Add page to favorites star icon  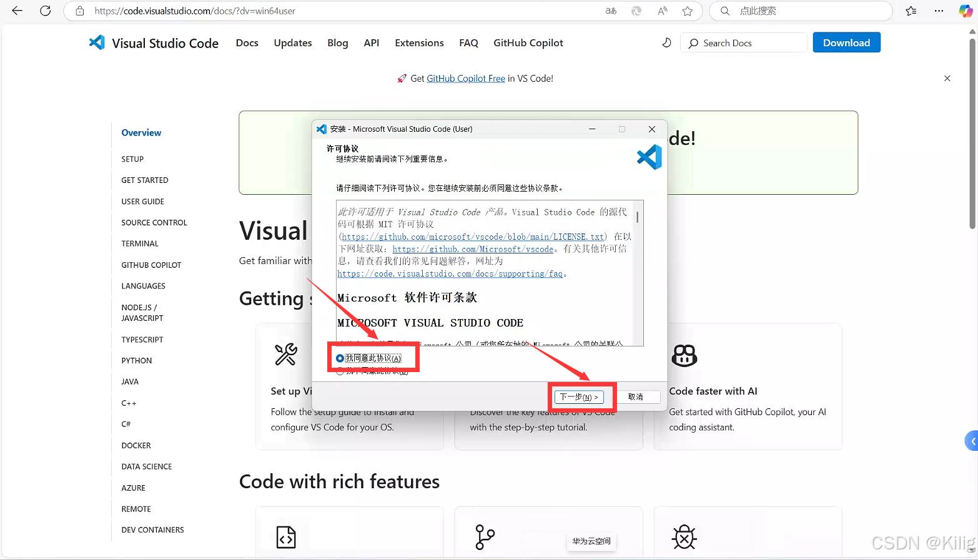point(688,11)
